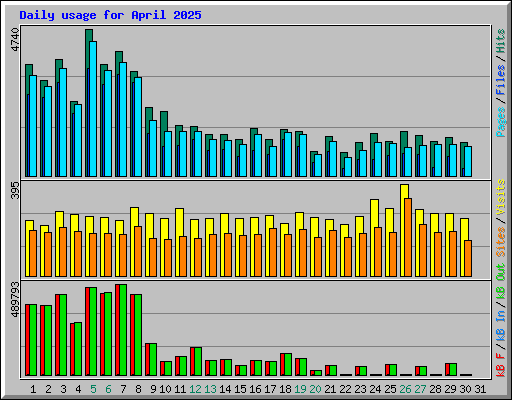
Task: Click day 8 on the x-axis
Action: tap(138, 389)
